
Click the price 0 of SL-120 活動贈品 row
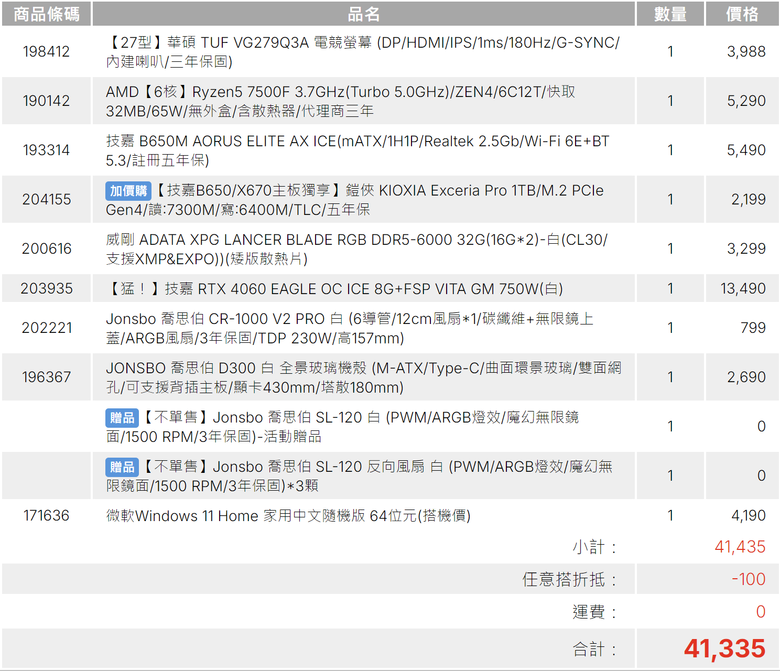[761, 426]
